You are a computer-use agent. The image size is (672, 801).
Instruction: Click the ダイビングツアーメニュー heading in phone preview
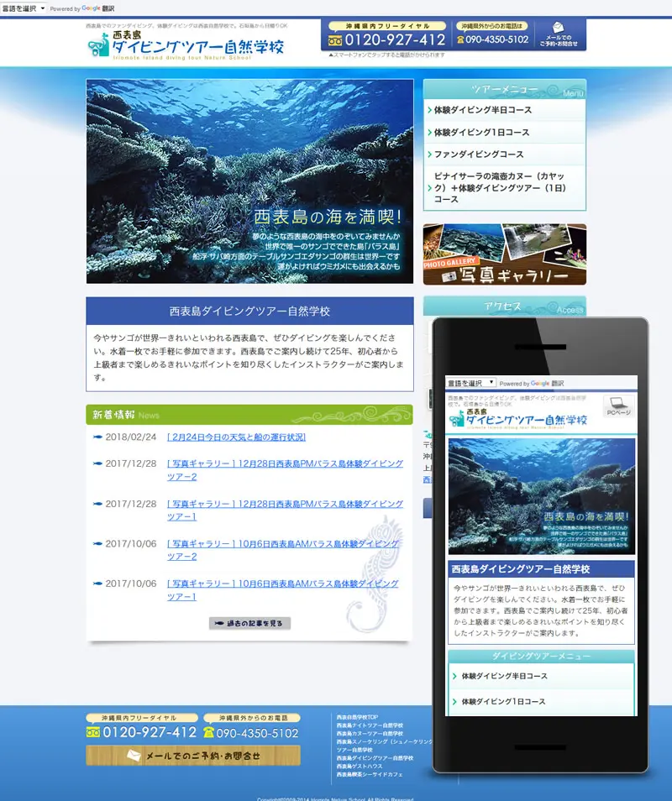[x=541, y=656]
